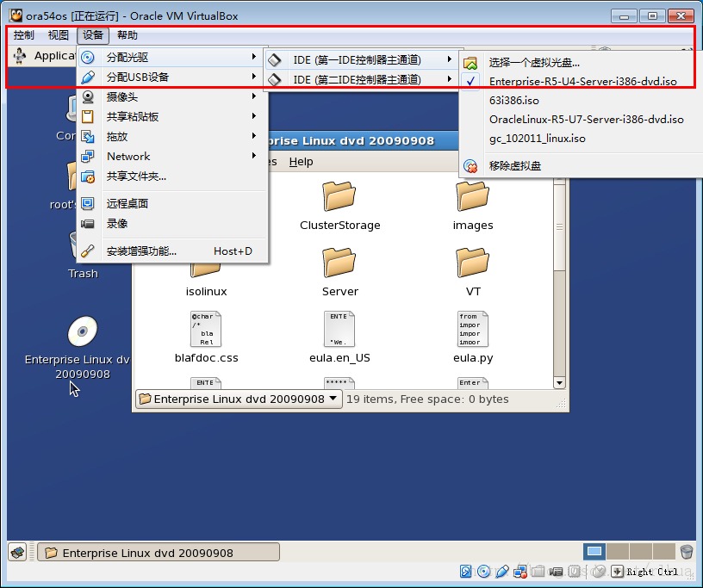
Task: Click the shared folder icon beside 共享文件夹
Action: point(87,176)
